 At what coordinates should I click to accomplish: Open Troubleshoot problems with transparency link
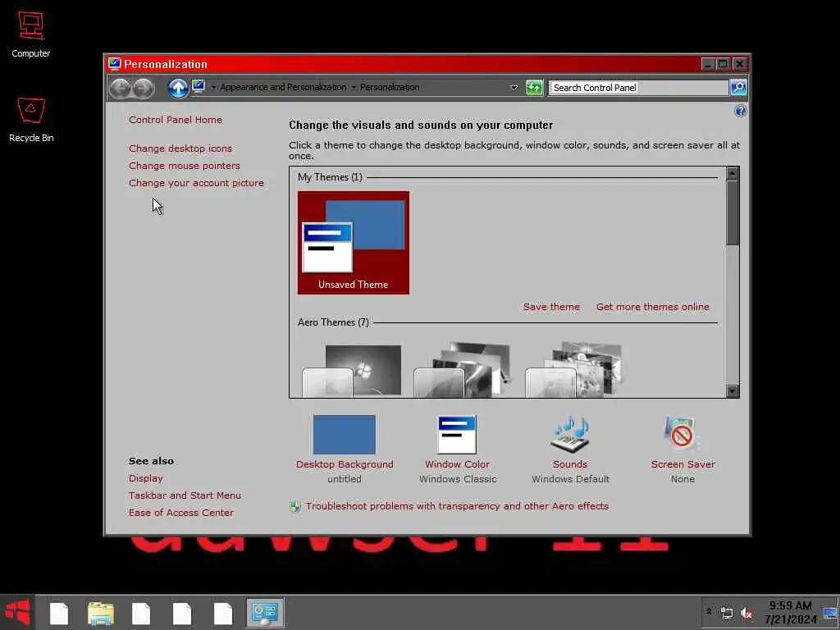click(x=457, y=505)
